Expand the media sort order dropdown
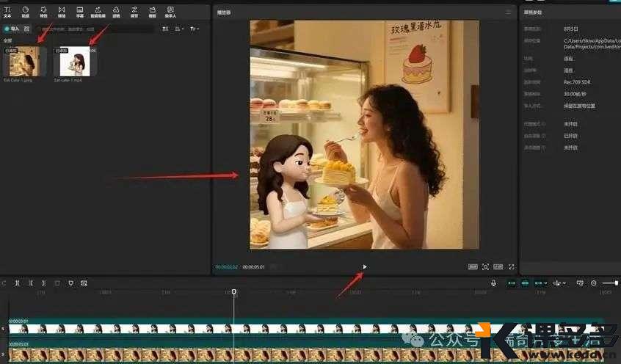621x364 pixels. (180, 29)
